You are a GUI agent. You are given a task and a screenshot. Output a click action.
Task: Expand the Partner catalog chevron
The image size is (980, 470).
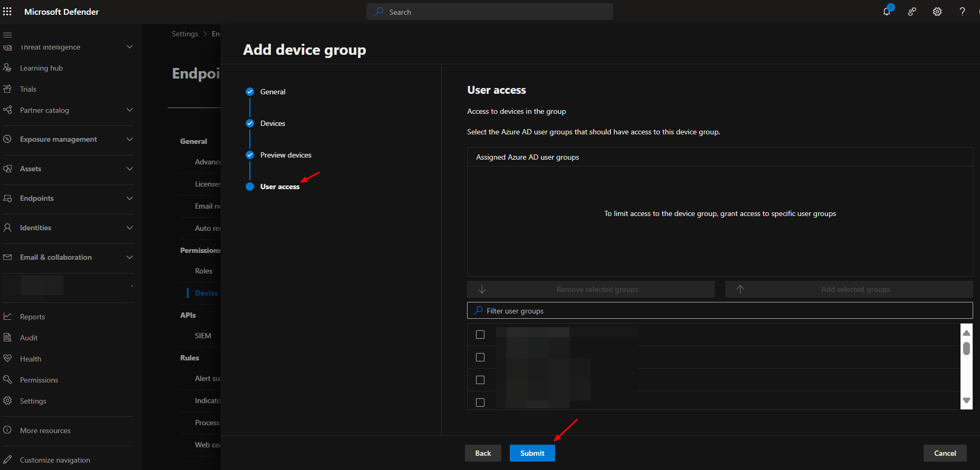click(x=130, y=110)
